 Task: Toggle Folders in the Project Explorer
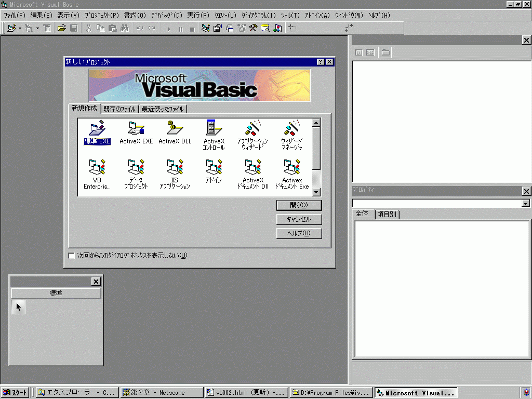click(386, 52)
